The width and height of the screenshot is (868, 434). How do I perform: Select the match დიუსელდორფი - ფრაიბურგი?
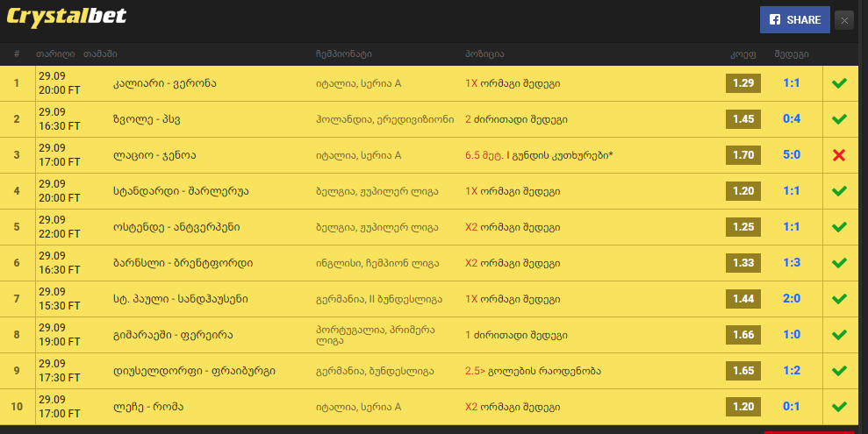click(194, 371)
